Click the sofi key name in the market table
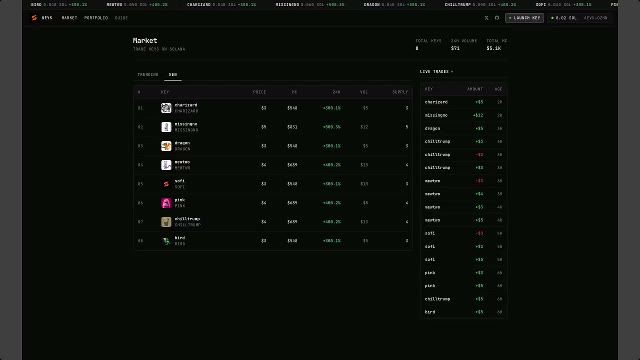This screenshot has height=360, width=640. pyautogui.click(x=180, y=181)
